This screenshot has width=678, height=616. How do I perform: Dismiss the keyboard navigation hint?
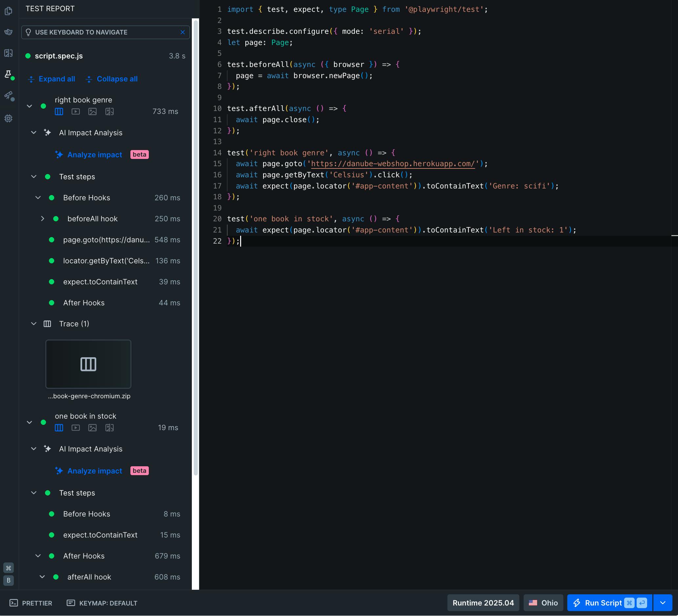click(183, 32)
